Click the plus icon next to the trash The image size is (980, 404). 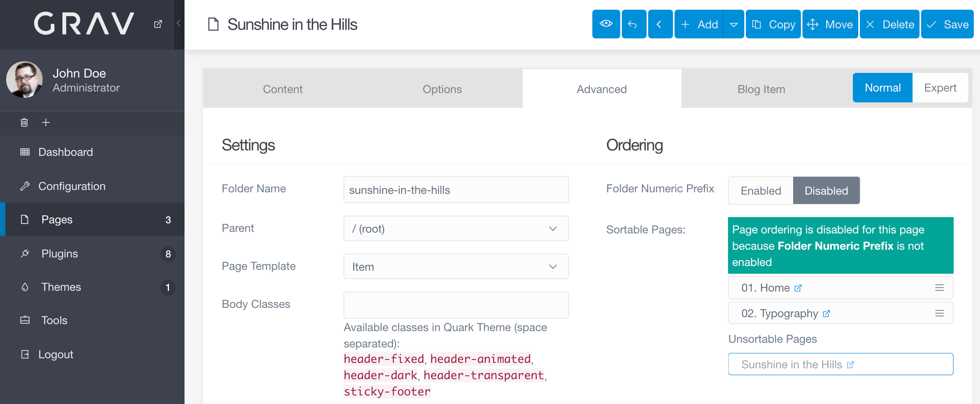[45, 123]
